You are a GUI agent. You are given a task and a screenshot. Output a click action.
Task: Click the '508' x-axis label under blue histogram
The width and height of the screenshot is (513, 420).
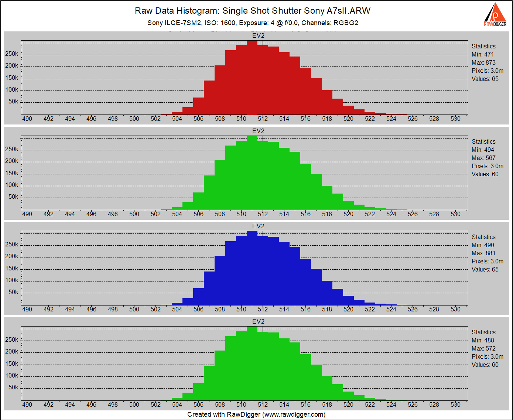point(220,309)
